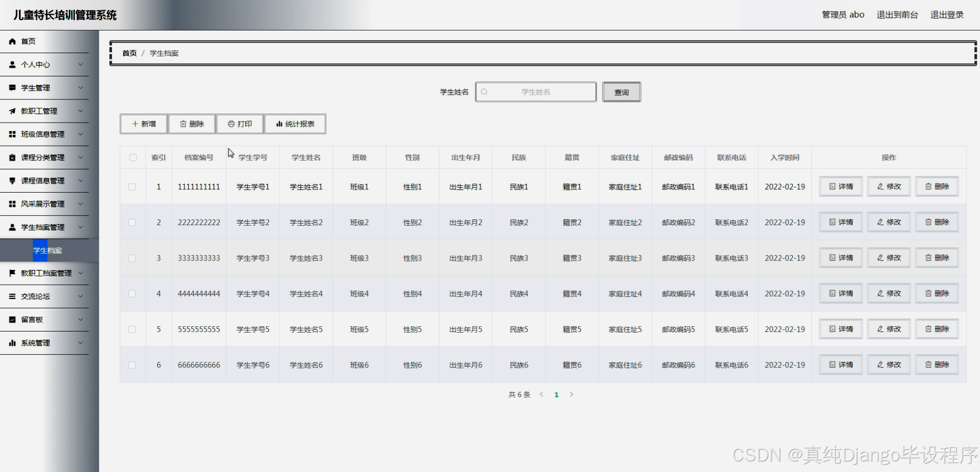Click the chat icon for 学生管理

click(12, 88)
